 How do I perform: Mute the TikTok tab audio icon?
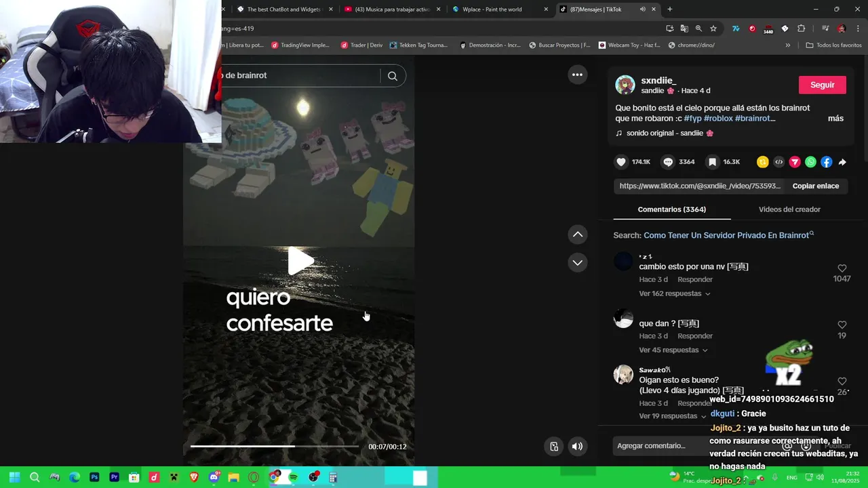(x=642, y=9)
